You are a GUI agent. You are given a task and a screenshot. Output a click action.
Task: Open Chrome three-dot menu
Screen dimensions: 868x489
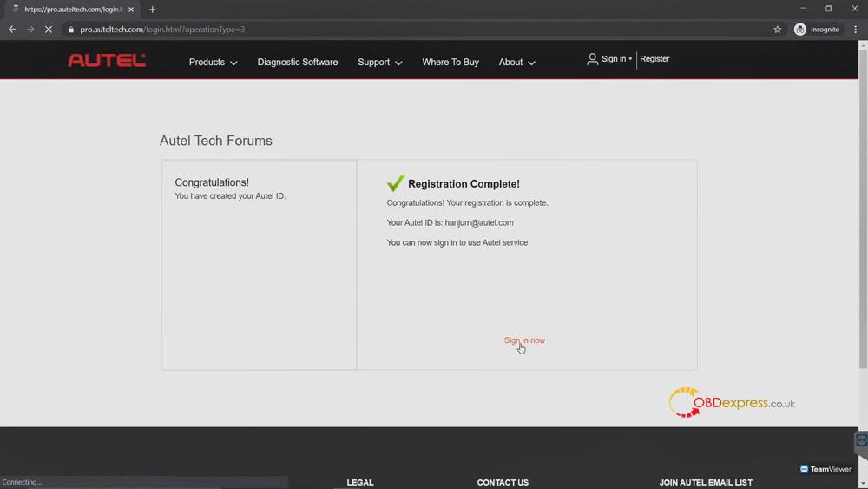coord(855,30)
